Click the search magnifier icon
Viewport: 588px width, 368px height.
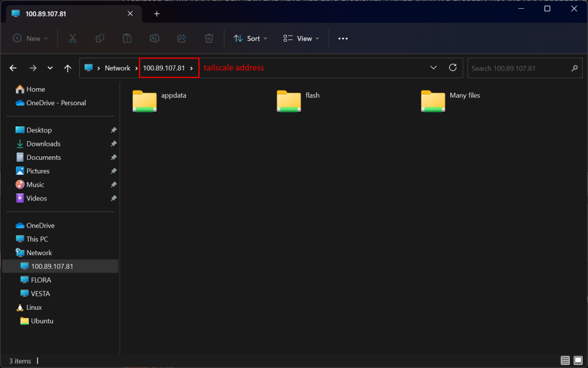coord(574,68)
